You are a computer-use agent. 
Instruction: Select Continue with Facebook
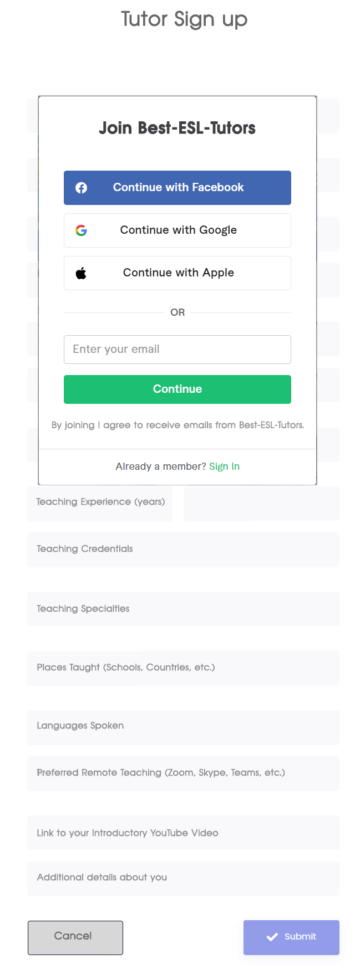point(177,187)
